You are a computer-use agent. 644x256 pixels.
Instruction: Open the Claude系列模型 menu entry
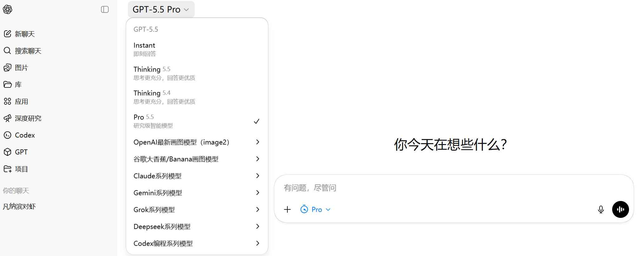pos(197,176)
